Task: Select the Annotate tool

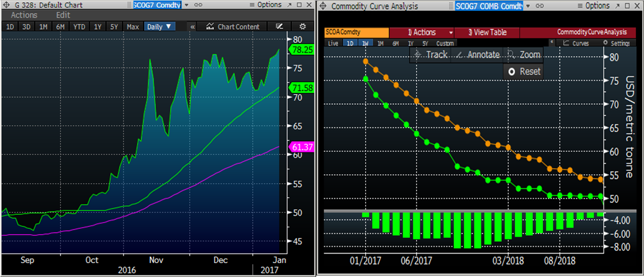Action: click(x=477, y=55)
